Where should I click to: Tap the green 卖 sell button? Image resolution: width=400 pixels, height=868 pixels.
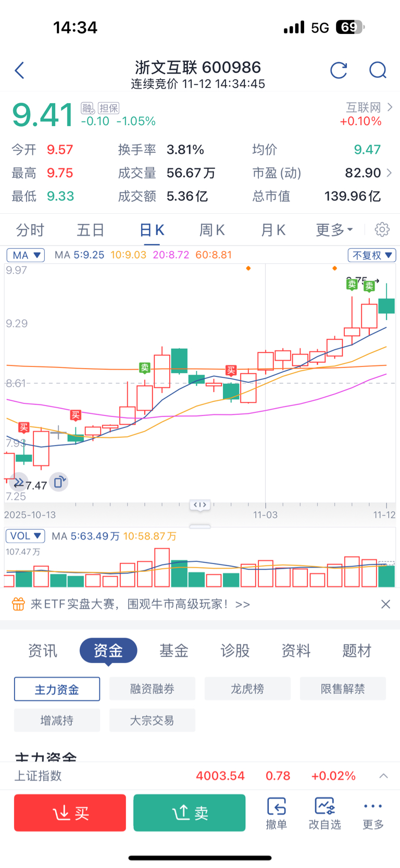189,813
